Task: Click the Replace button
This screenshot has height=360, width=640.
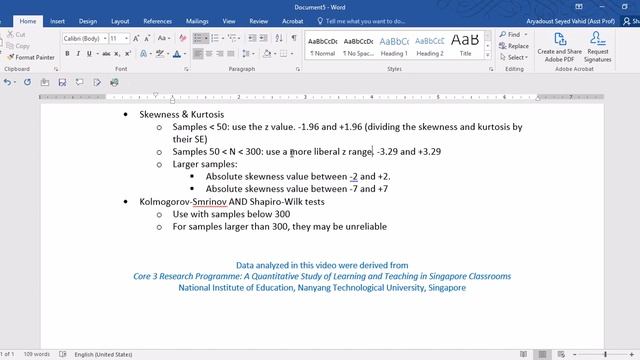Action: (x=514, y=46)
